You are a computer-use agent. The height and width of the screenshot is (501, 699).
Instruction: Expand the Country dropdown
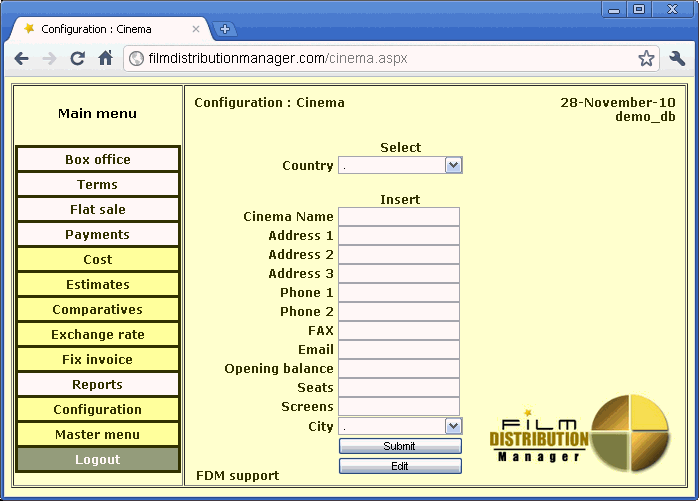tap(453, 165)
